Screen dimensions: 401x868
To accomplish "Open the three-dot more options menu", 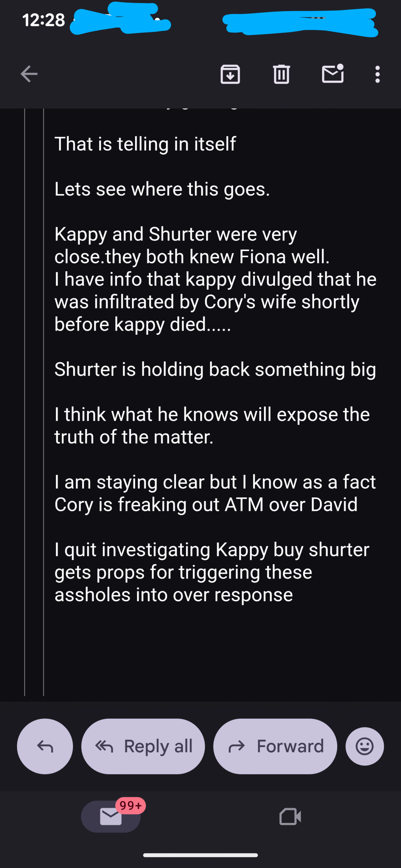I will pos(377,74).
